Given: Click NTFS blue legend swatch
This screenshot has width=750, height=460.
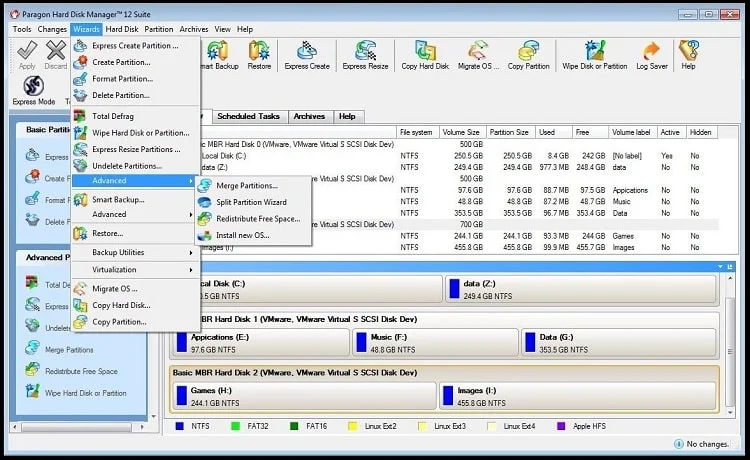Looking at the screenshot, I should pos(179,426).
